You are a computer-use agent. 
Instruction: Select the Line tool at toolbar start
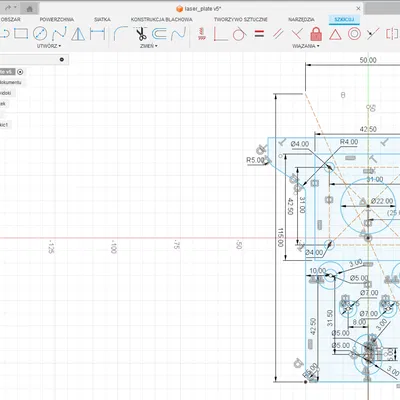4,34
